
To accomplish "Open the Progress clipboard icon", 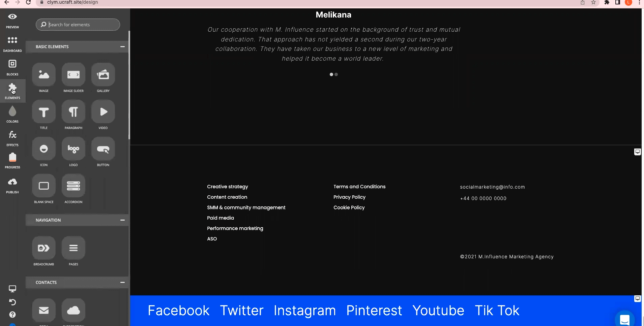I will click(x=12, y=157).
